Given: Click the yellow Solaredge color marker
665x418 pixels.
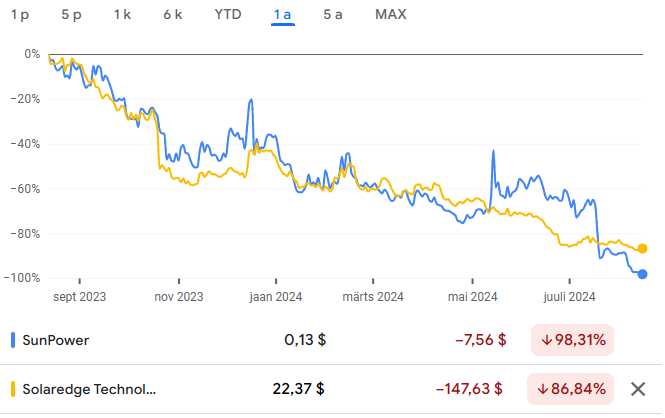Looking at the screenshot, I should [12, 389].
